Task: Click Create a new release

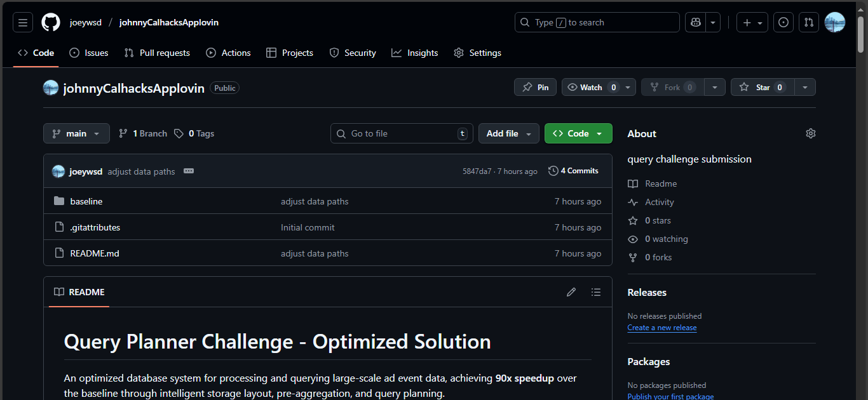Action: coord(662,328)
